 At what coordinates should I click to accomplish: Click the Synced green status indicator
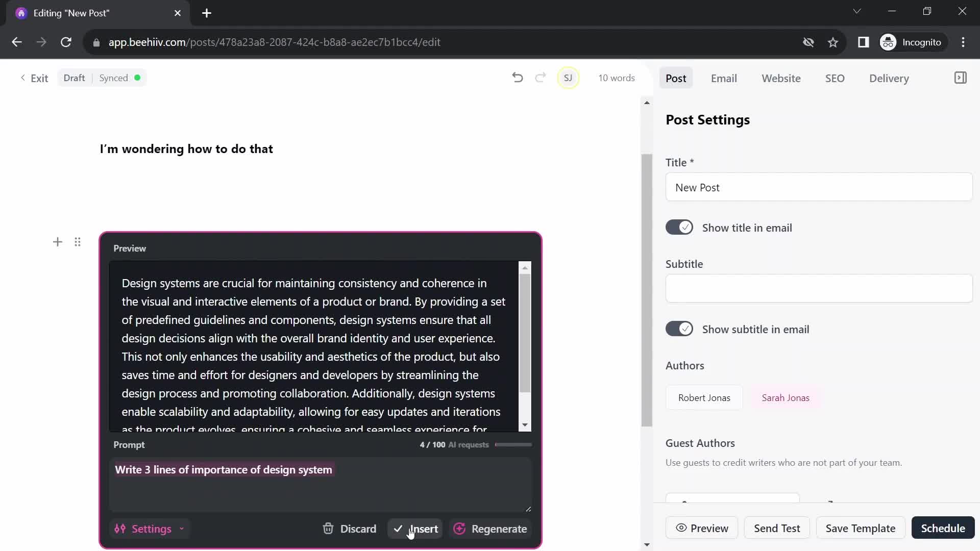pos(137,78)
